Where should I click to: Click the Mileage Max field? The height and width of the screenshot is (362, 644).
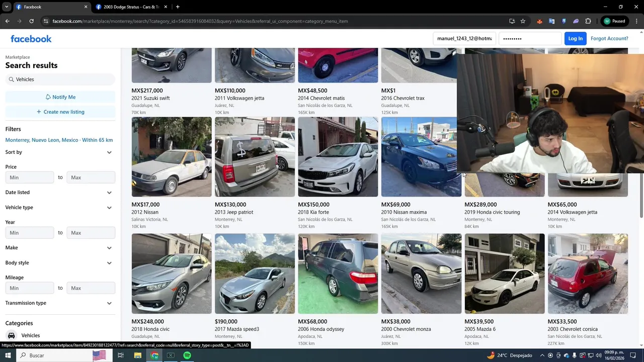coord(91,288)
